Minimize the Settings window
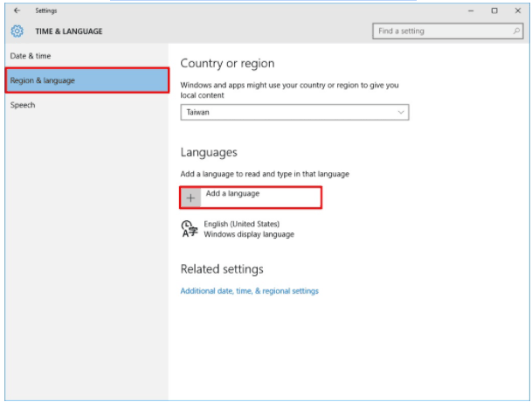 tap(473, 10)
